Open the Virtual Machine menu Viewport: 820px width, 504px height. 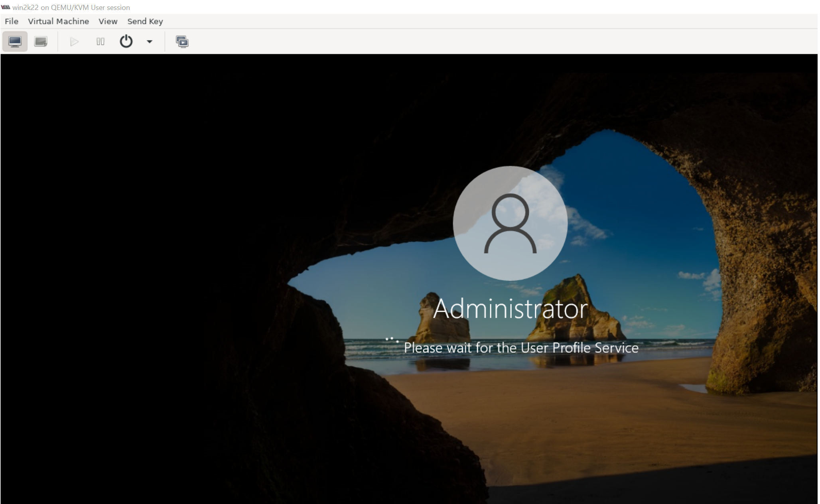click(x=58, y=22)
